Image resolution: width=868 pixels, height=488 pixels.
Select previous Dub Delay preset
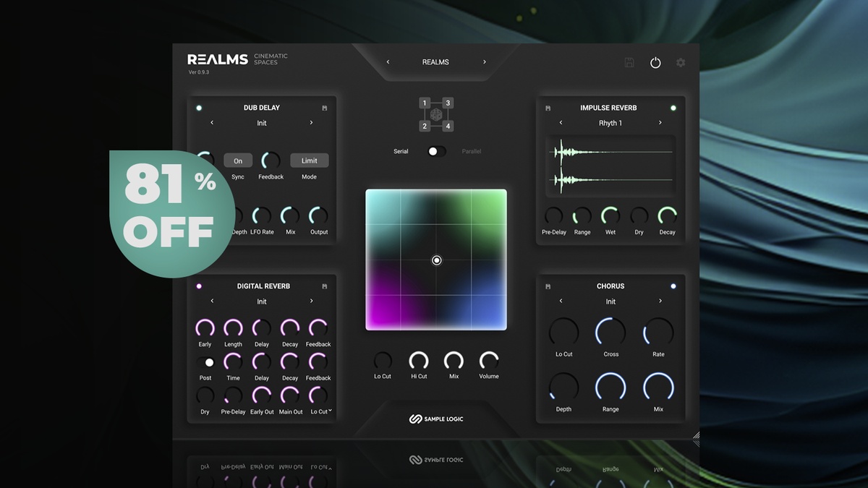coord(212,123)
